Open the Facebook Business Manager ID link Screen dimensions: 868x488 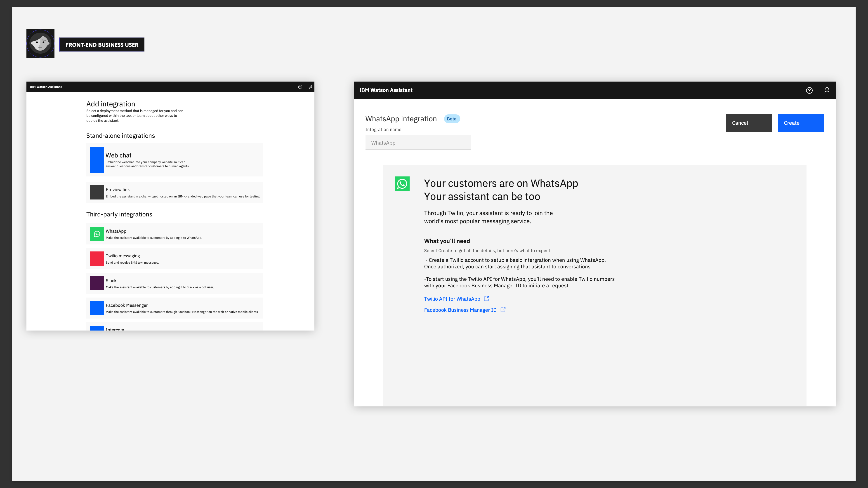point(460,310)
